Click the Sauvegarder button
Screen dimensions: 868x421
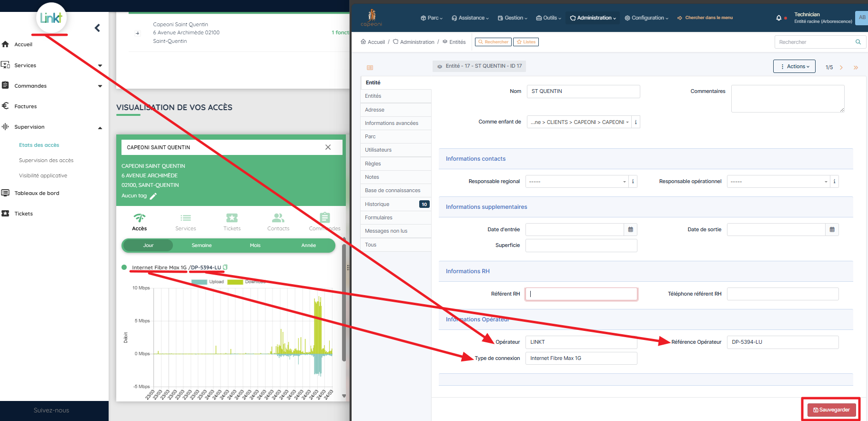(831, 410)
